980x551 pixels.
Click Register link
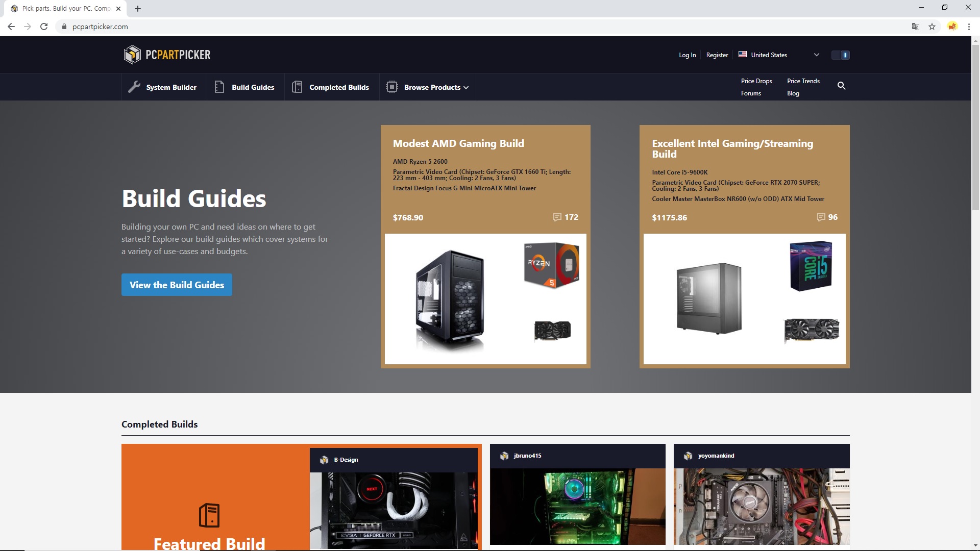717,55
